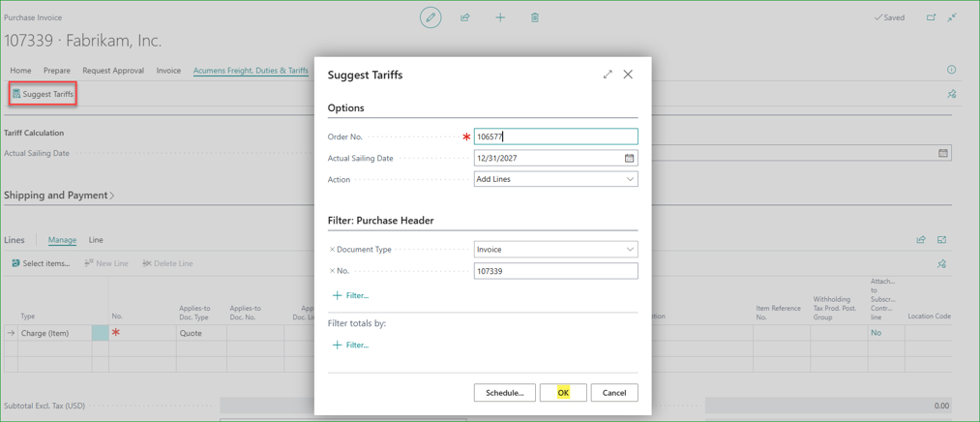Open calendar for dialog Actual Sailing Date
Image resolution: width=980 pixels, height=422 pixels.
630,158
